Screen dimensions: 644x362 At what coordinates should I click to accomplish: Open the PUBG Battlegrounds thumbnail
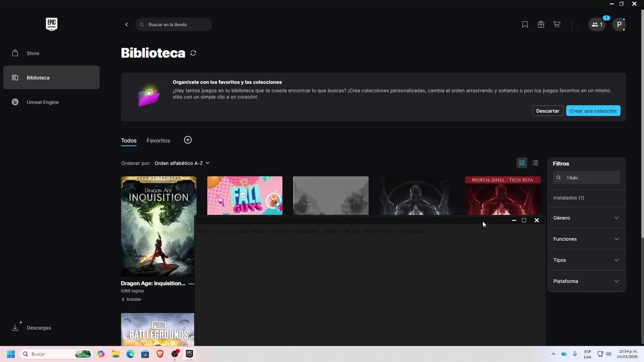[157, 330]
